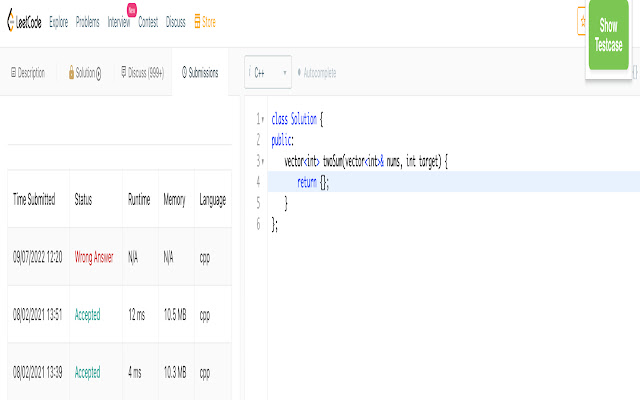Click the 'public:' code line
Image resolution: width=640 pixels, height=400 pixels.
pos(282,140)
